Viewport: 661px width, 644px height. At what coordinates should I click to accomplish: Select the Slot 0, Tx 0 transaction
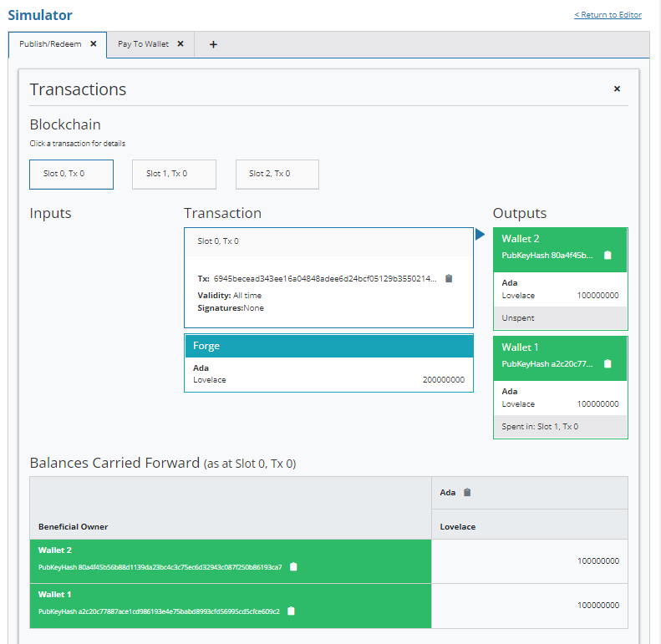pos(71,175)
